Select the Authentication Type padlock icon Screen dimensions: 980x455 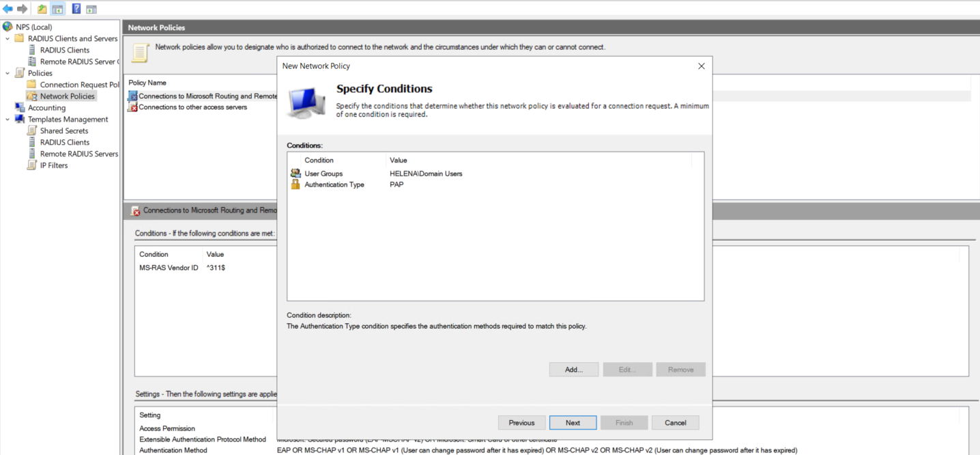[296, 184]
